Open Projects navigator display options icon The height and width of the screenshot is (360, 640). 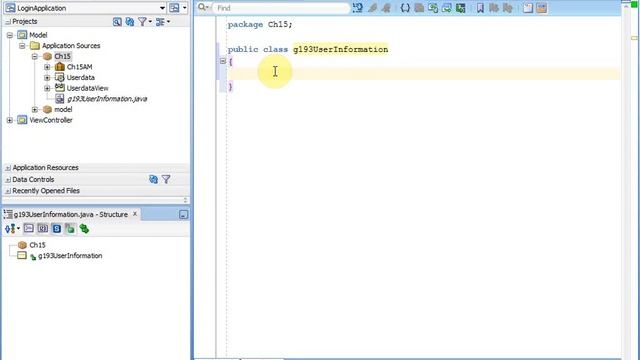[x=160, y=22]
